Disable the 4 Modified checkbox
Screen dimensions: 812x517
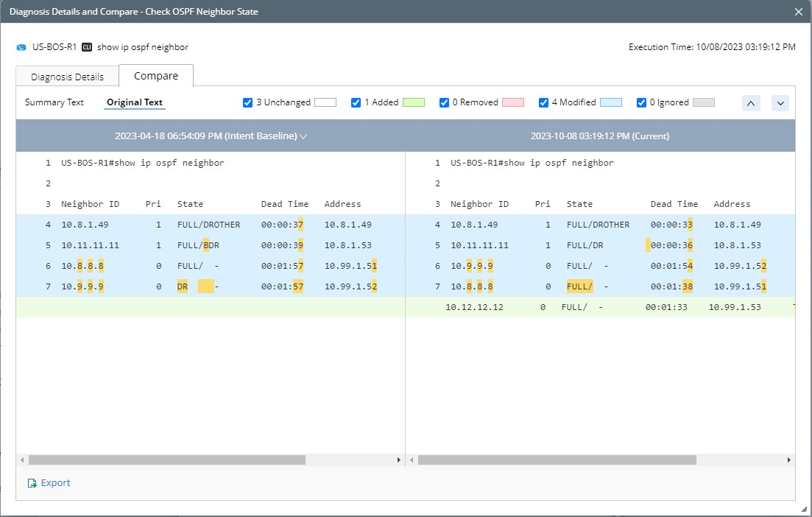[544, 103]
